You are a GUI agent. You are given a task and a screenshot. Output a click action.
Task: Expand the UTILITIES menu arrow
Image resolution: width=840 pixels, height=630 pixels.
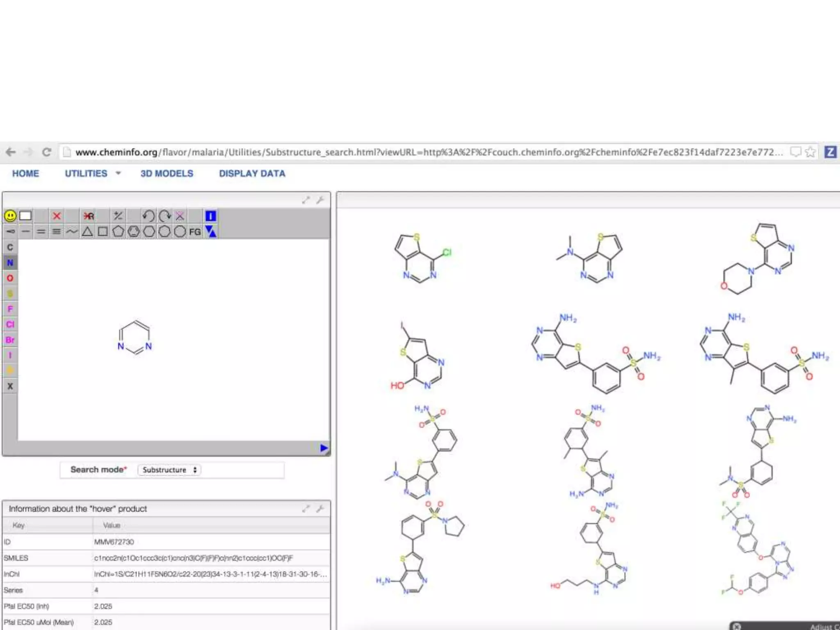(x=118, y=173)
